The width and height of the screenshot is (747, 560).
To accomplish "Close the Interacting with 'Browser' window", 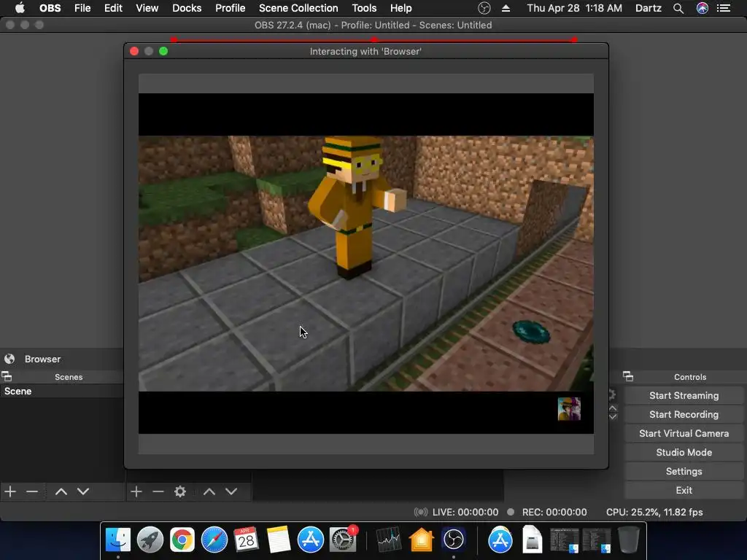I will pyautogui.click(x=134, y=51).
